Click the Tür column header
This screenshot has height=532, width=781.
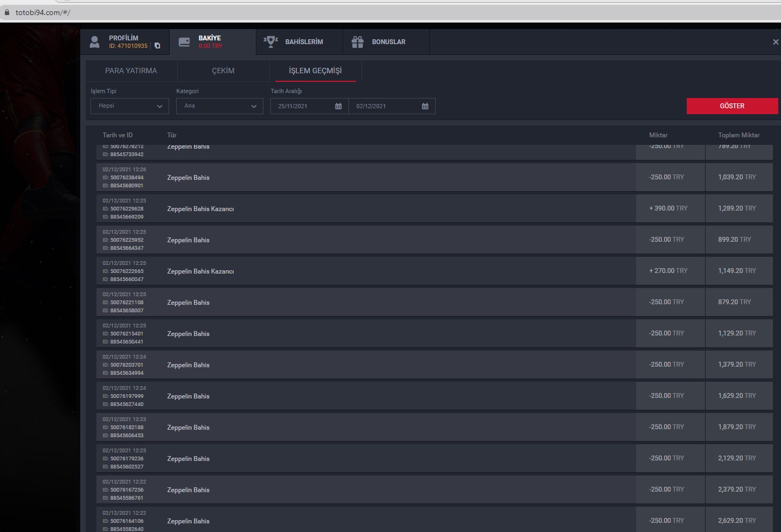[x=172, y=135]
